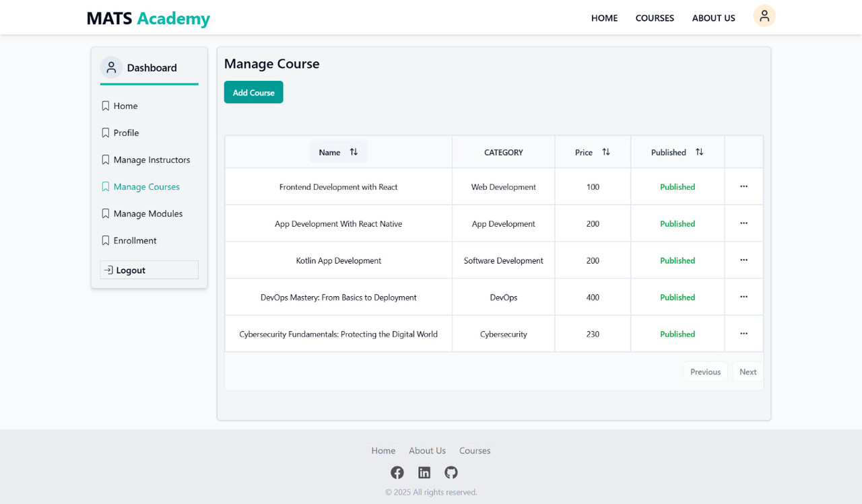
Task: Open actions menu for Kotlin App Development
Action: click(743, 260)
